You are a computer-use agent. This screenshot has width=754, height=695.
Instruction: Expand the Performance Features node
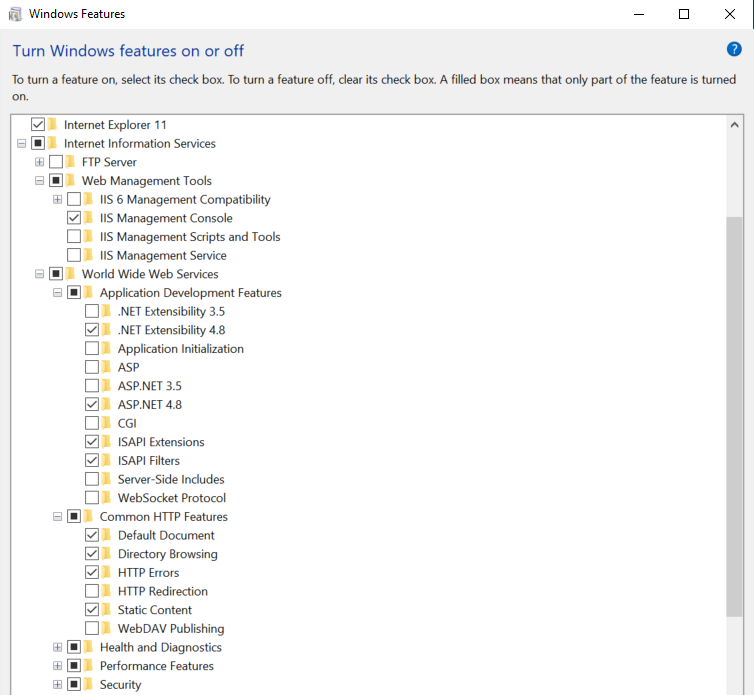tap(57, 666)
